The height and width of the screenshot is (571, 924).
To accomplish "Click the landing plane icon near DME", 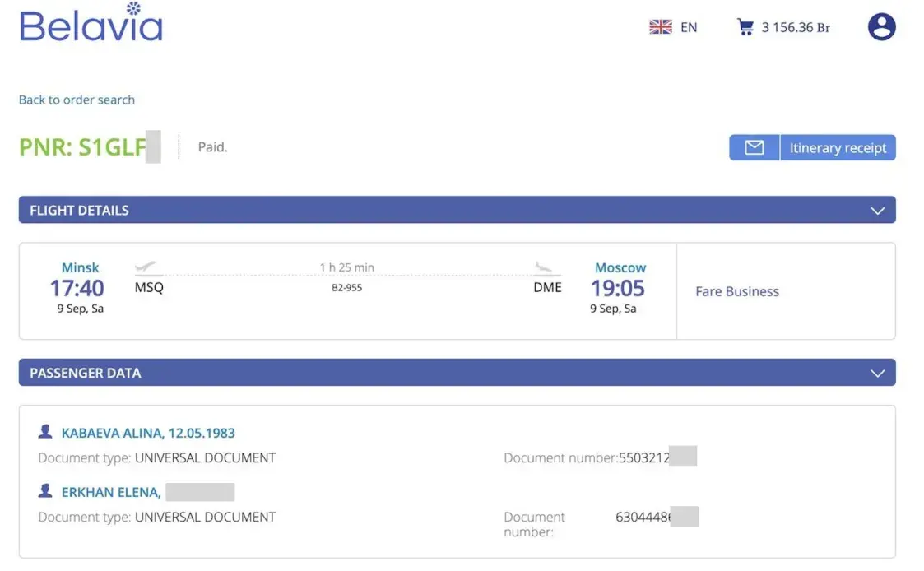I will (x=544, y=268).
